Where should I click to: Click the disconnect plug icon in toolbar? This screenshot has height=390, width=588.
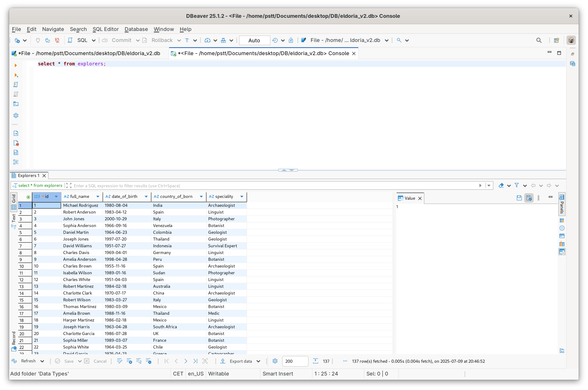57,40
